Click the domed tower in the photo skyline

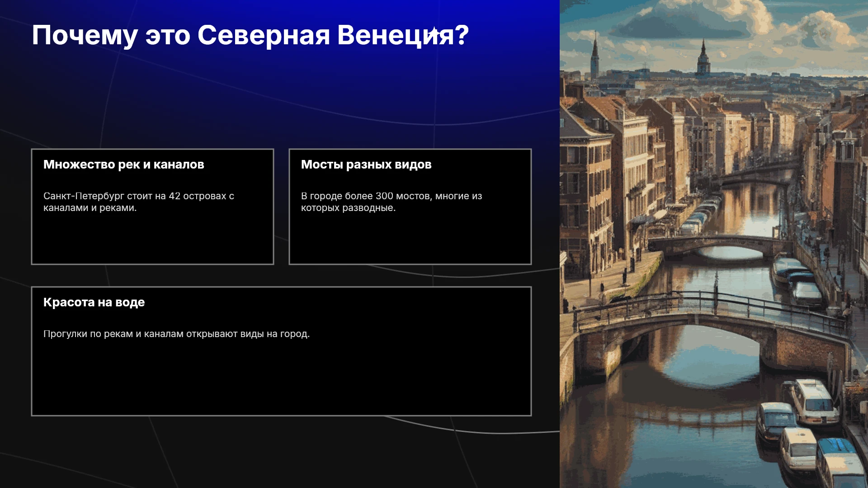(703, 58)
